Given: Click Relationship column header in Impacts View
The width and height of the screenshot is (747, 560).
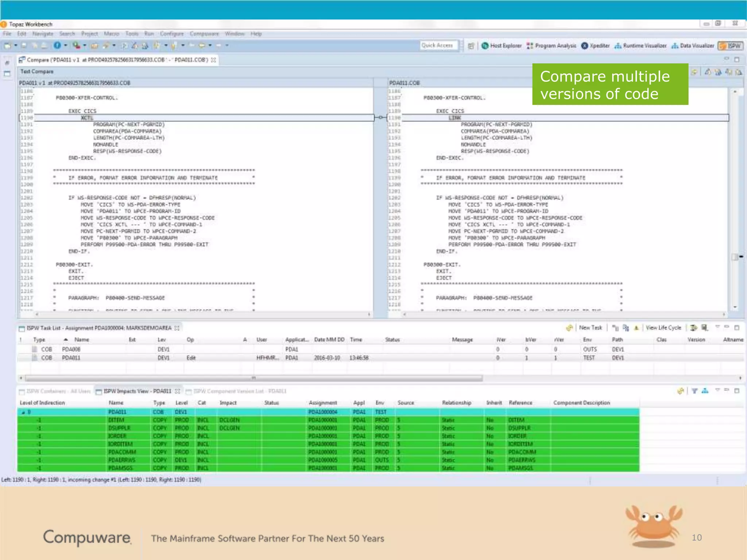Looking at the screenshot, I should click(457, 403).
